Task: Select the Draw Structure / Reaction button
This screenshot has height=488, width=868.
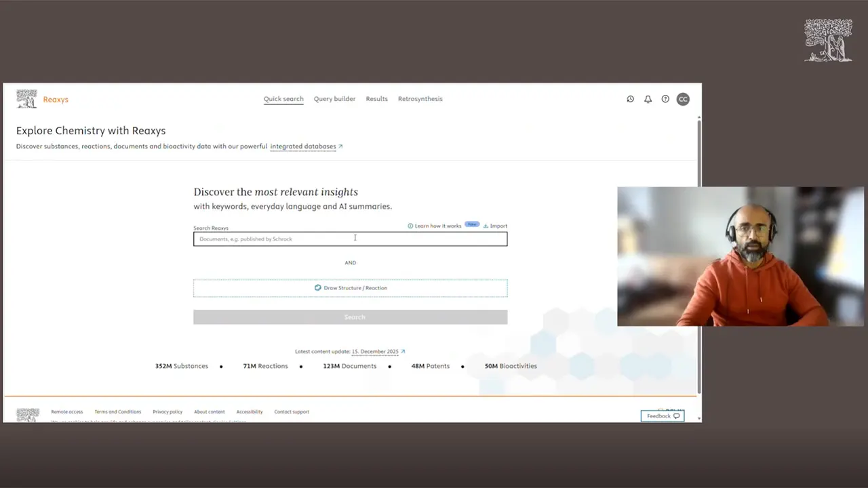Action: click(x=350, y=287)
